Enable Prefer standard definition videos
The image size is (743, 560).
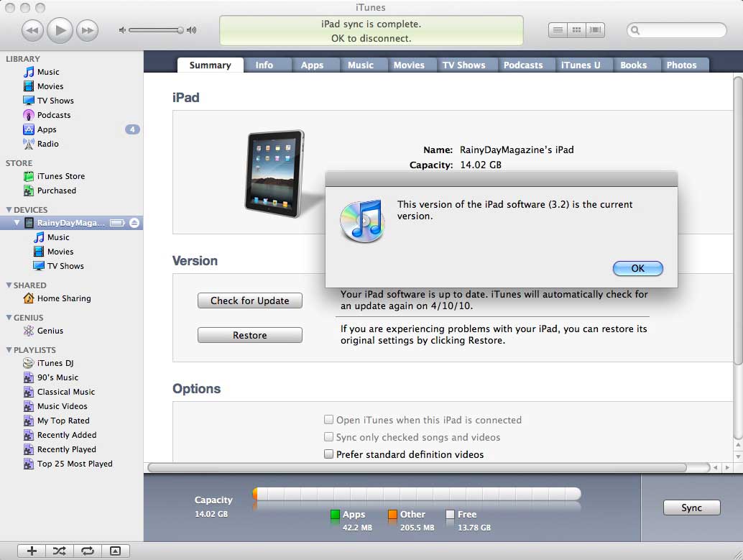[328, 454]
